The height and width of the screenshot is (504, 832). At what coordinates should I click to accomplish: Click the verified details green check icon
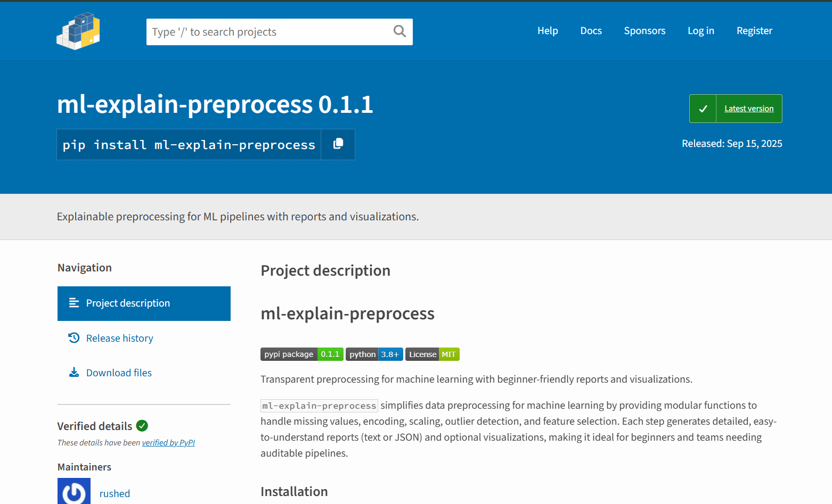point(142,426)
